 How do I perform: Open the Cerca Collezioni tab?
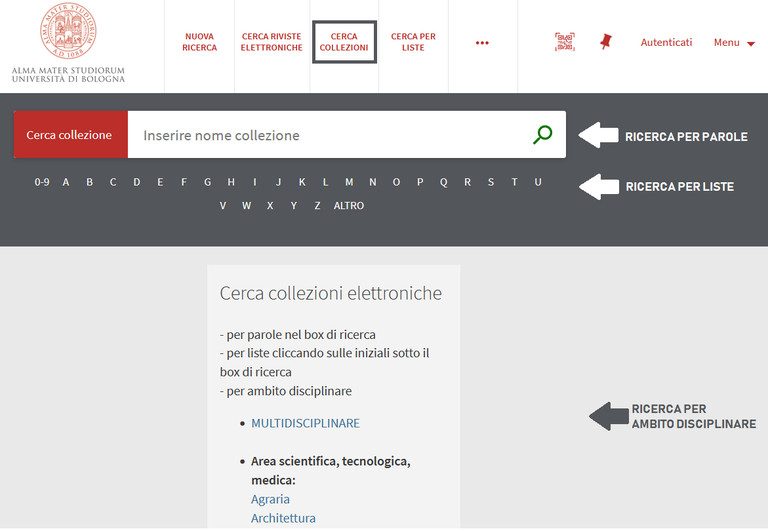(x=344, y=42)
